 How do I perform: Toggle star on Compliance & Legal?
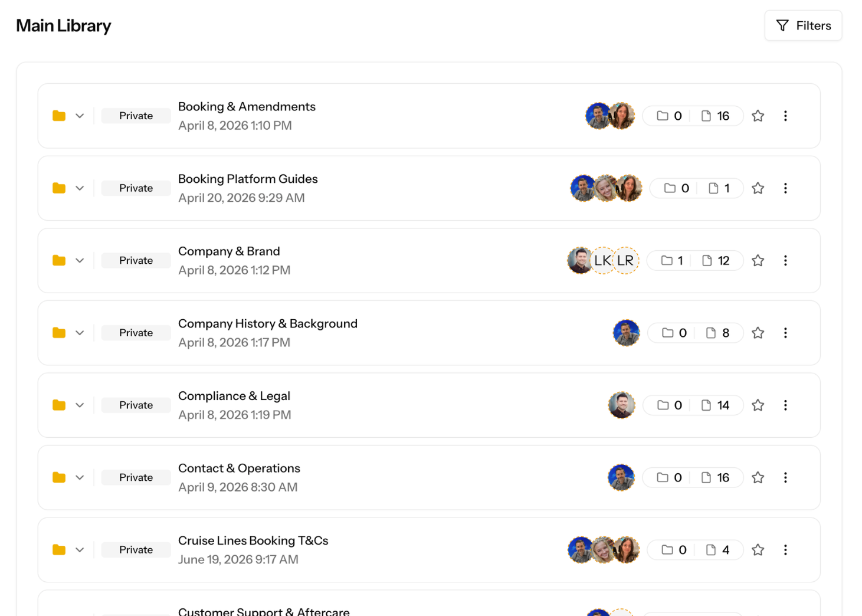click(758, 405)
